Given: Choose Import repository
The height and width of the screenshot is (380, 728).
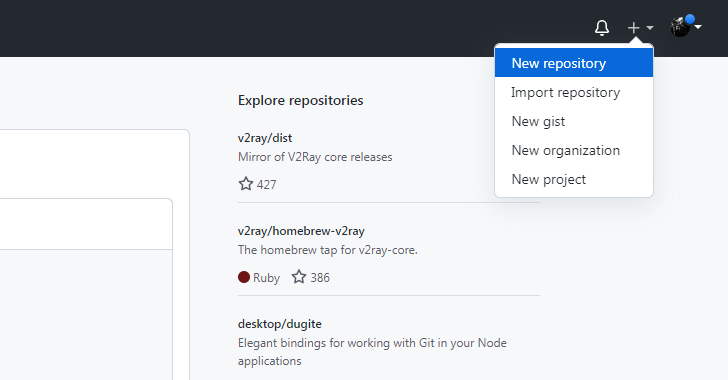Looking at the screenshot, I should [574, 92].
